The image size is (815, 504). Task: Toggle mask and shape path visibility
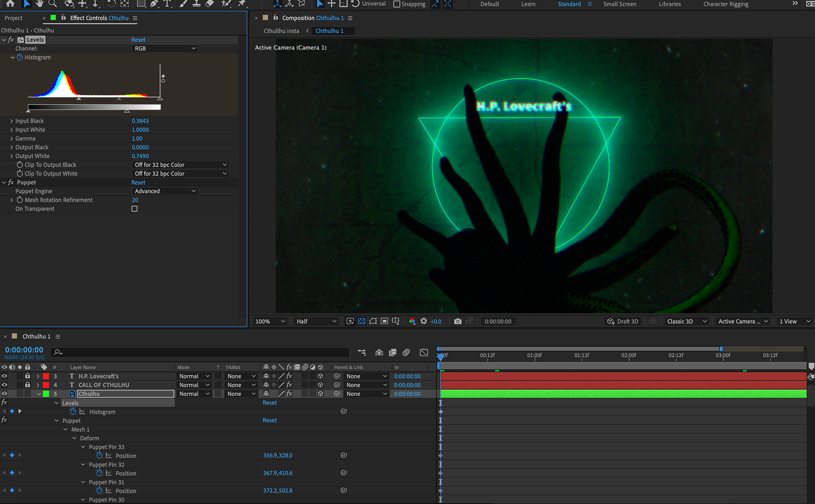(373, 321)
